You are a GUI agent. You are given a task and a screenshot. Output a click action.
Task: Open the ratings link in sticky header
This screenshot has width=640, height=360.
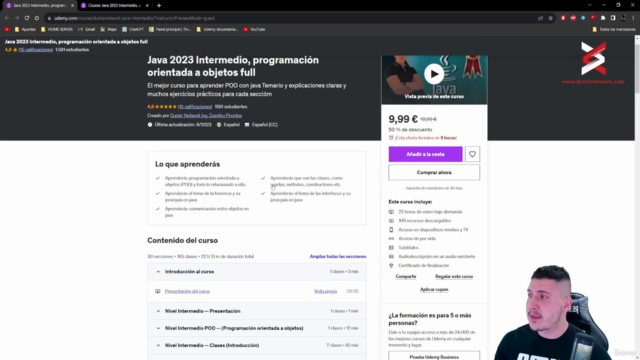click(x=36, y=50)
